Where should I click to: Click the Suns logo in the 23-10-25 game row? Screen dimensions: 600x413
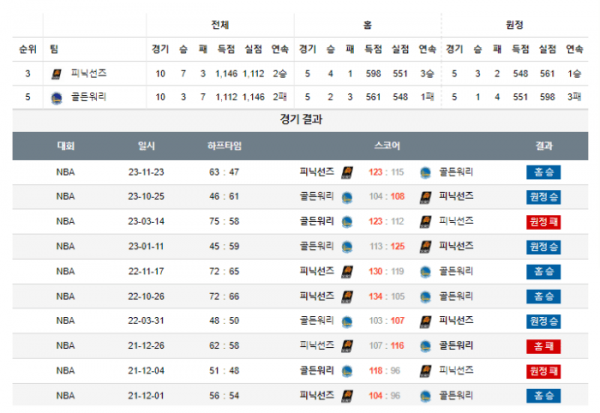[425, 198]
